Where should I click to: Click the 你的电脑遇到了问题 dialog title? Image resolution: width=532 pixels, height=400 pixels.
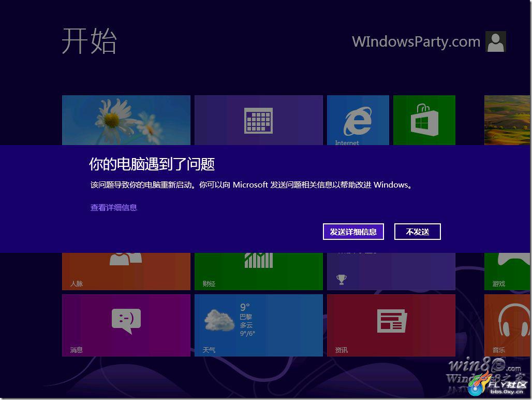pos(152,164)
